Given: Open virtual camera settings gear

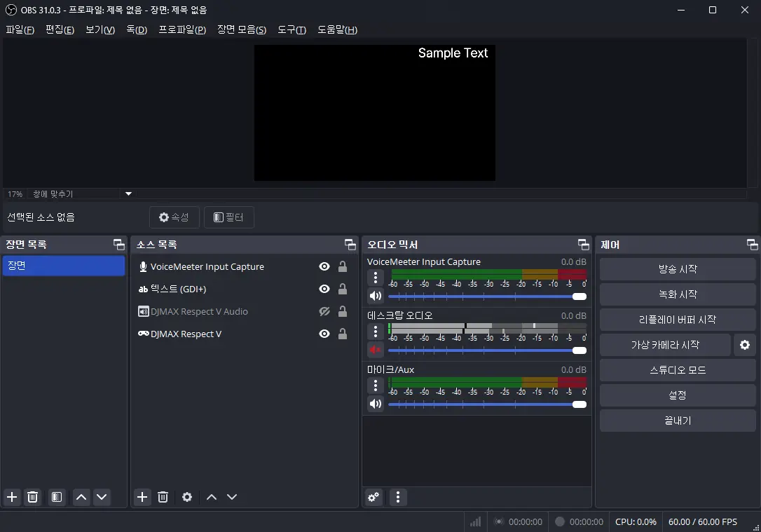Looking at the screenshot, I should 745,345.
